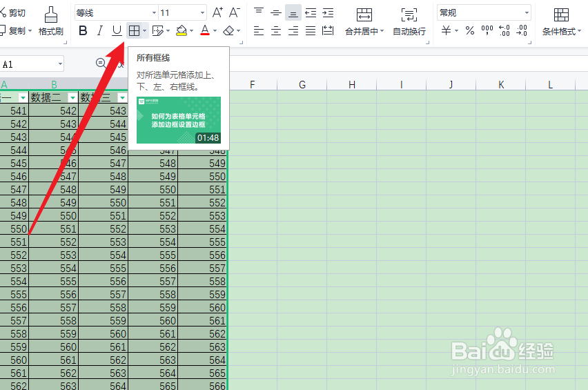Click the Name Box showing A1
This screenshot has width=588, height=390.
[x=32, y=64]
